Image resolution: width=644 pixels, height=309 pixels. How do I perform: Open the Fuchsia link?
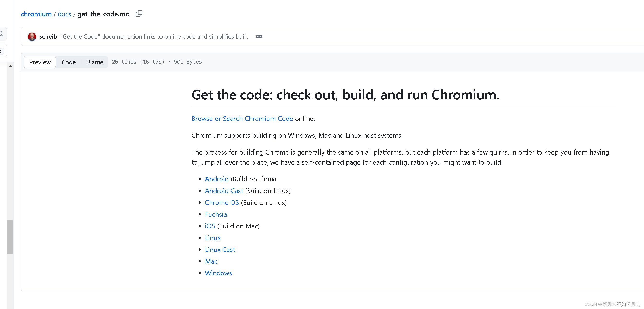pos(216,214)
